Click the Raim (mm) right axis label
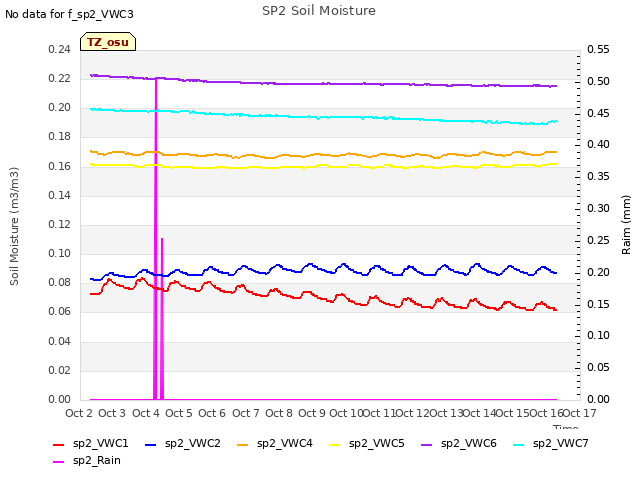The height and width of the screenshot is (480, 640). click(x=626, y=225)
